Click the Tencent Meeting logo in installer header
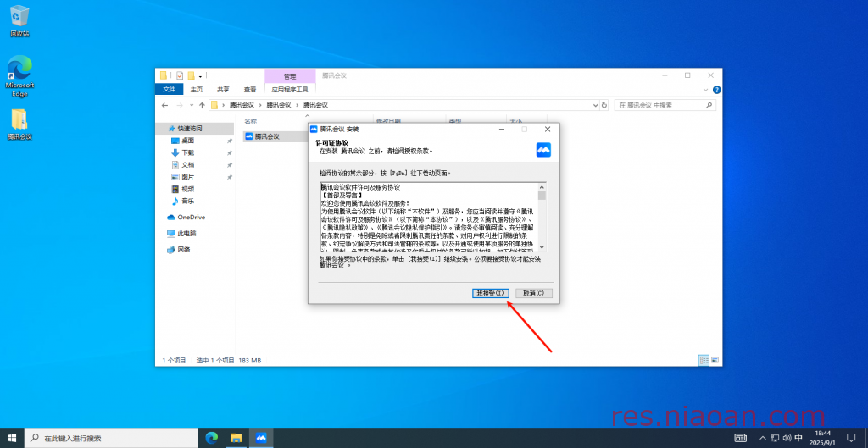The image size is (868, 448). 543,150
